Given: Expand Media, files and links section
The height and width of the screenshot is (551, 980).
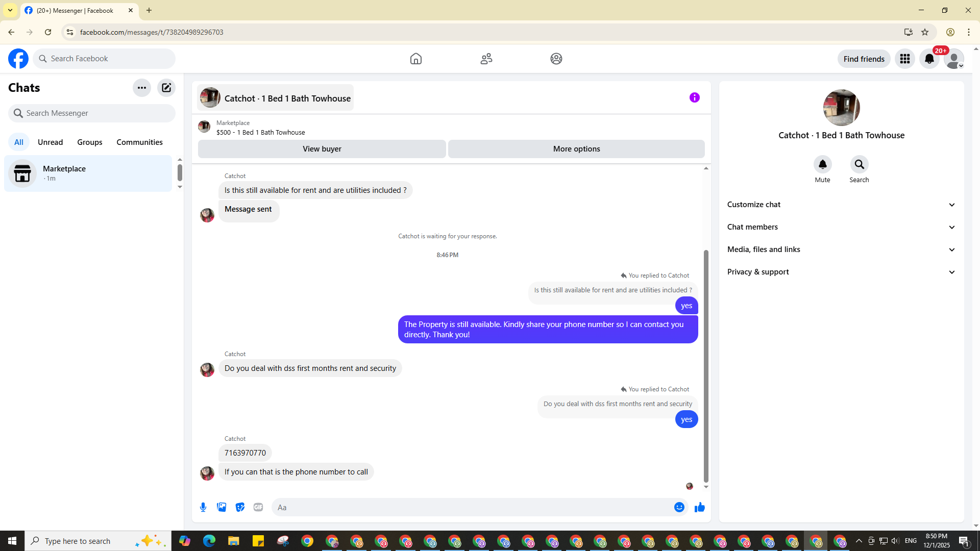Looking at the screenshot, I should pos(841,249).
